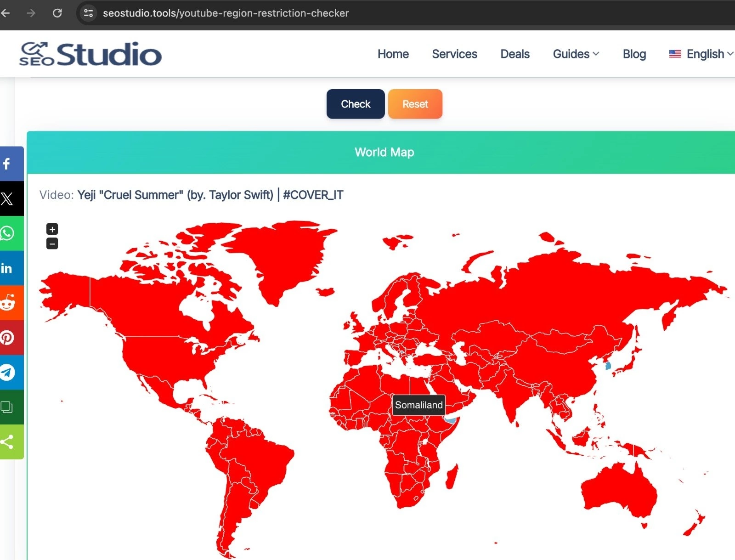The width and height of the screenshot is (735, 560).
Task: Open site information icon in address bar
Action: (x=88, y=13)
